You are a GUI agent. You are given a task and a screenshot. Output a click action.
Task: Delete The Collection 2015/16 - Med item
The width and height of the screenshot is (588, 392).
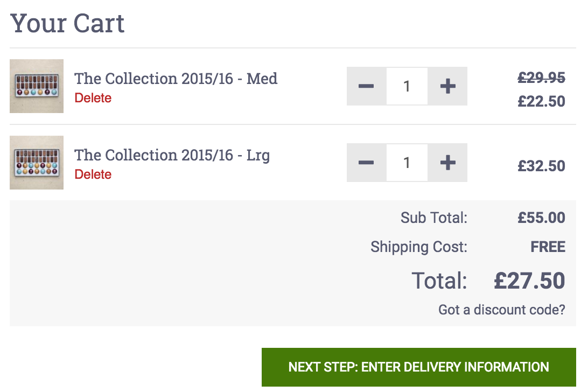(93, 98)
